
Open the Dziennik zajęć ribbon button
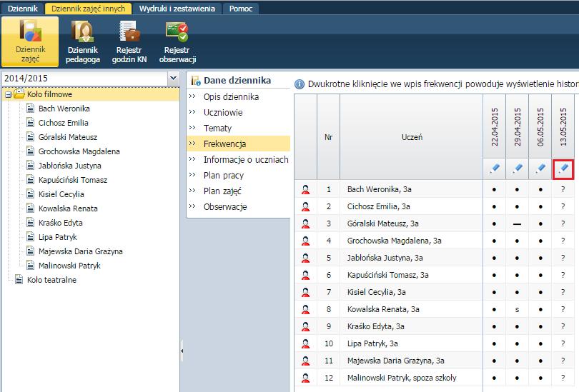click(x=30, y=41)
